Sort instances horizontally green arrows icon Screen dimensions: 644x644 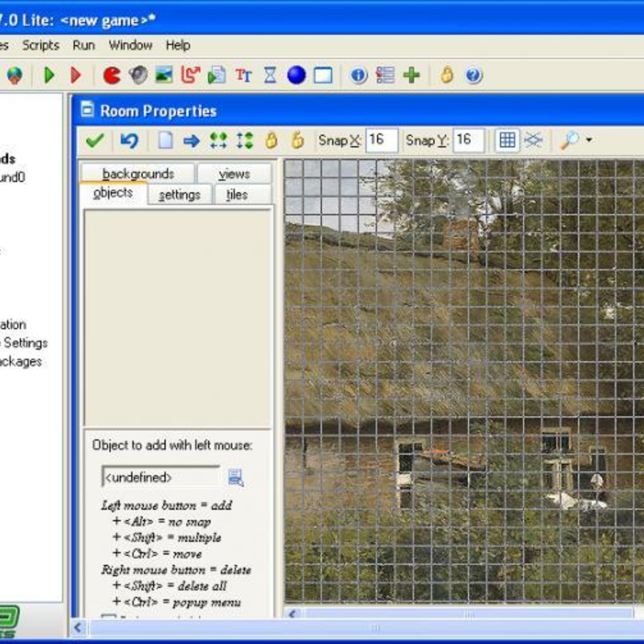(218, 140)
